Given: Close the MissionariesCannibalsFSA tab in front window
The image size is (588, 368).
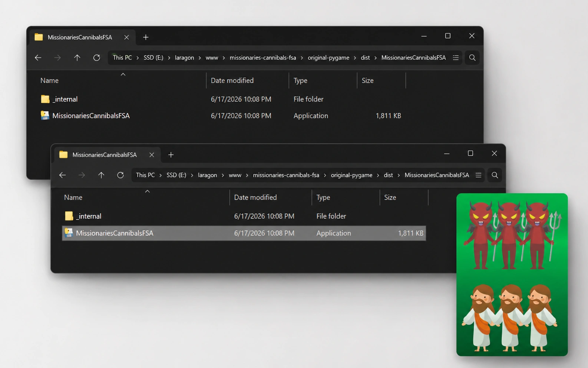Looking at the screenshot, I should tap(152, 155).
